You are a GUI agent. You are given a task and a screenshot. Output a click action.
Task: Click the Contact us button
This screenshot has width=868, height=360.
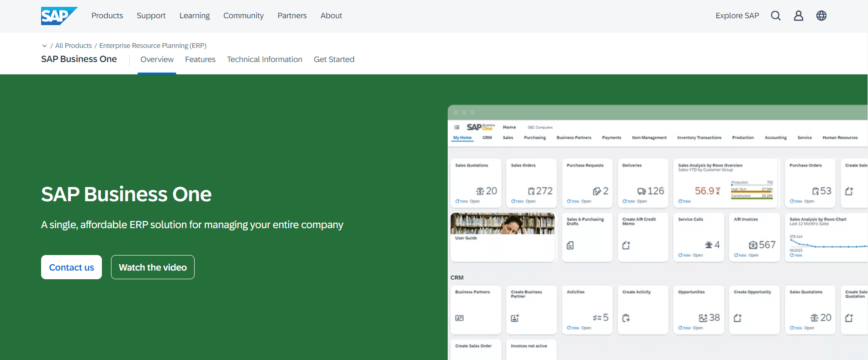[71, 267]
